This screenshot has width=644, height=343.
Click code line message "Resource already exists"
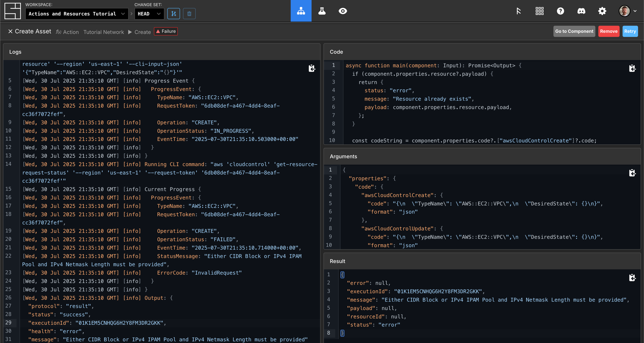[x=419, y=99]
